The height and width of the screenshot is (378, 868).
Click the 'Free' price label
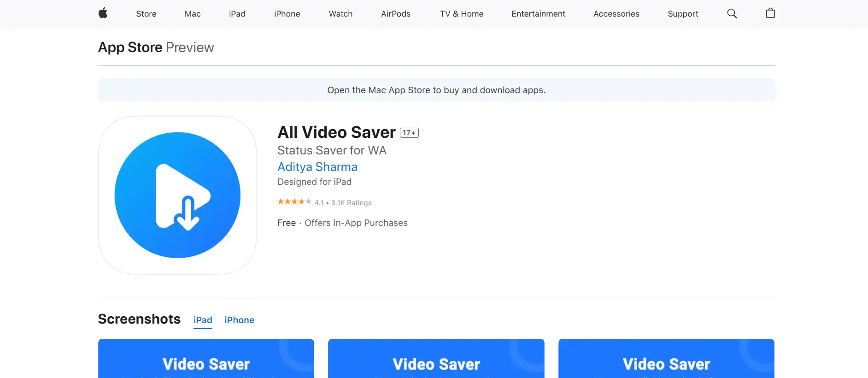click(x=287, y=223)
